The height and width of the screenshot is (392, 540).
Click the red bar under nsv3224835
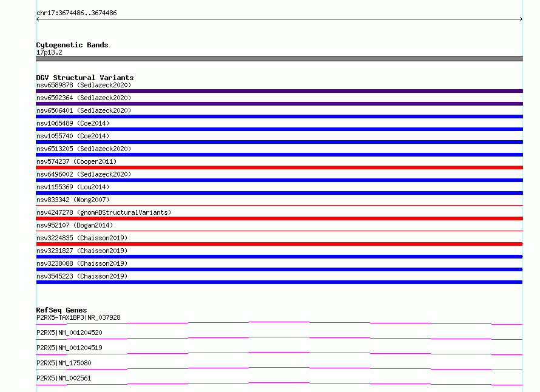click(279, 244)
